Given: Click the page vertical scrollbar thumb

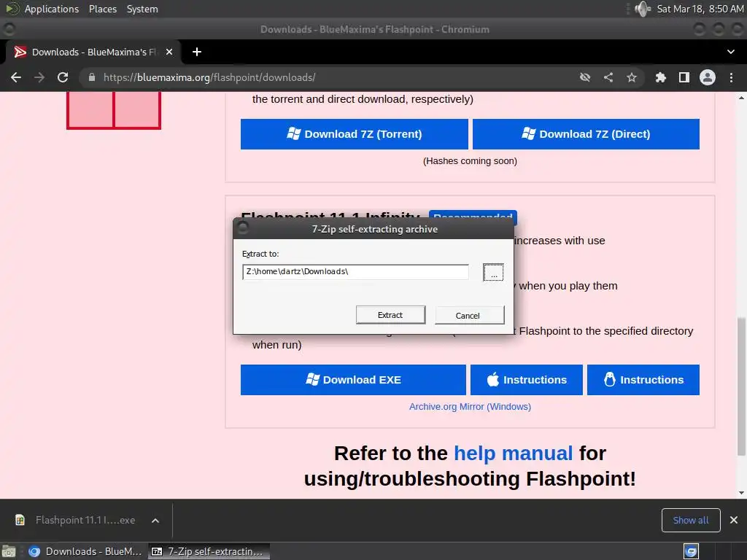Looking at the screenshot, I should pos(741,386).
